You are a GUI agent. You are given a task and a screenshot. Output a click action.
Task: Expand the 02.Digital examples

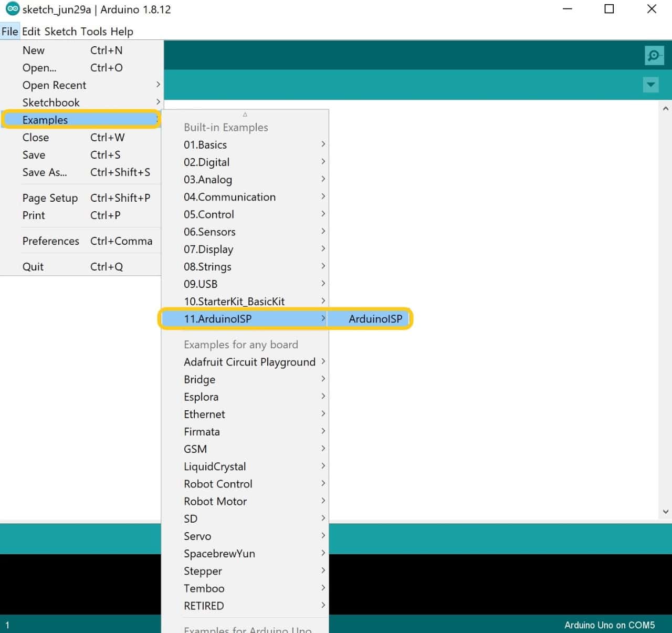point(245,162)
